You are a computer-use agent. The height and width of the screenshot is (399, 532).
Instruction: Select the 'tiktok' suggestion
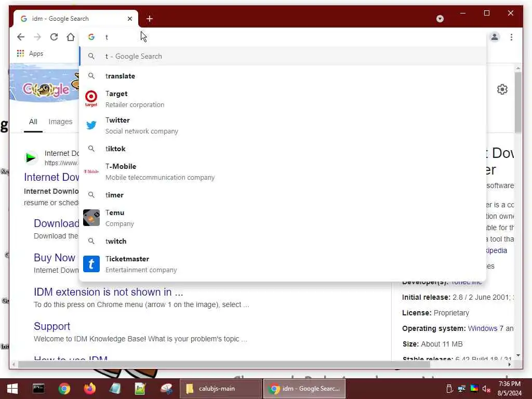click(x=283, y=149)
